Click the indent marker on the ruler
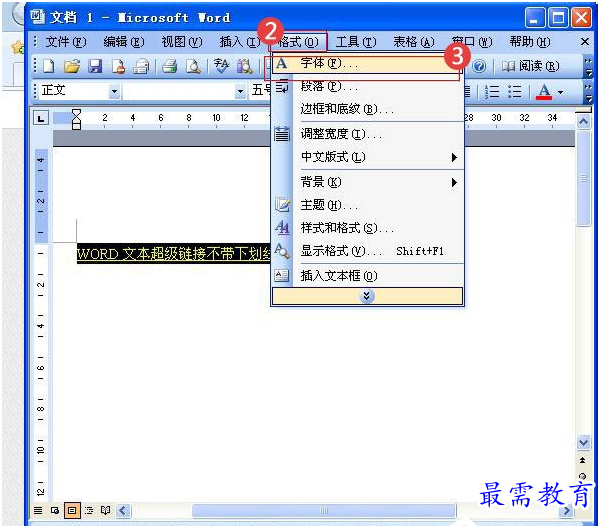The width and height of the screenshot is (601, 526). (76, 119)
